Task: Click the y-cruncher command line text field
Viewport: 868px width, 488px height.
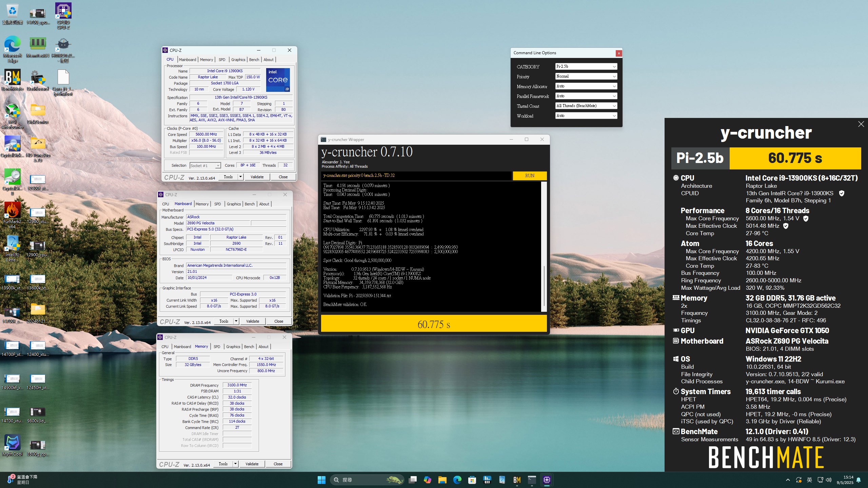Action: pos(416,176)
